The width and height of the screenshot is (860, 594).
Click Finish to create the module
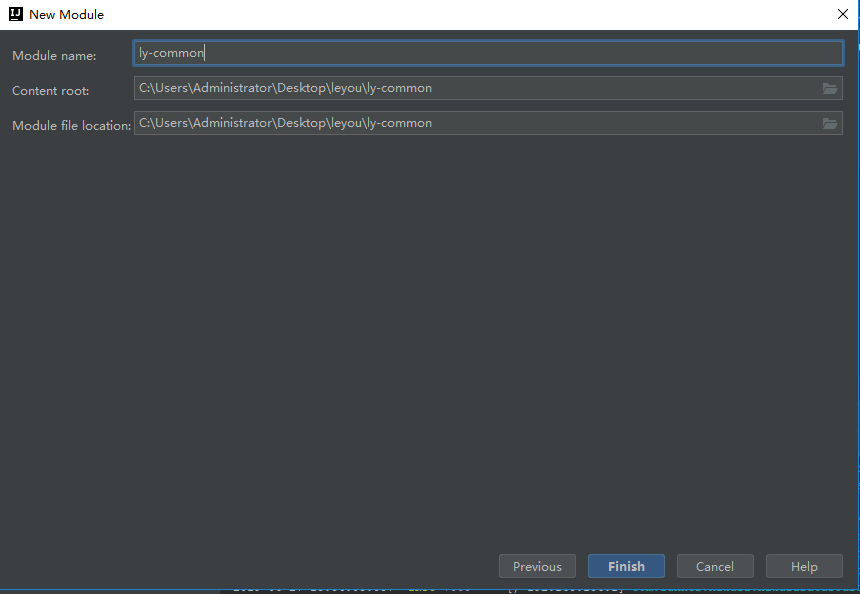[626, 566]
